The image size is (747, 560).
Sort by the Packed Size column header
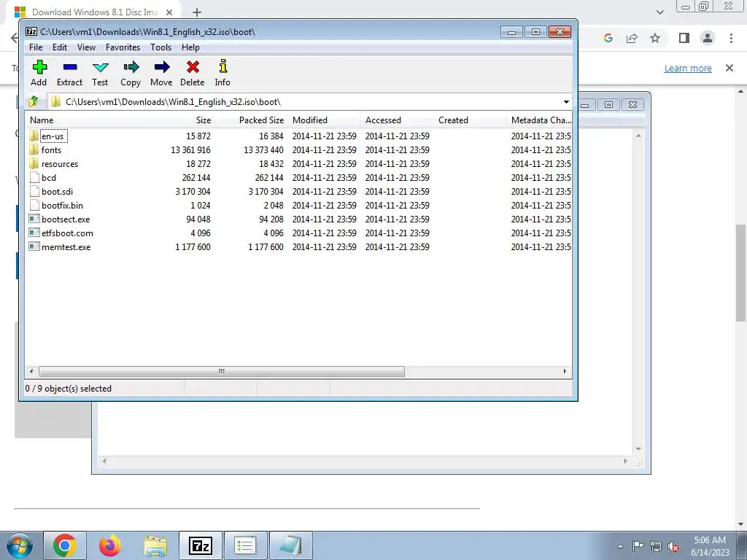point(251,120)
